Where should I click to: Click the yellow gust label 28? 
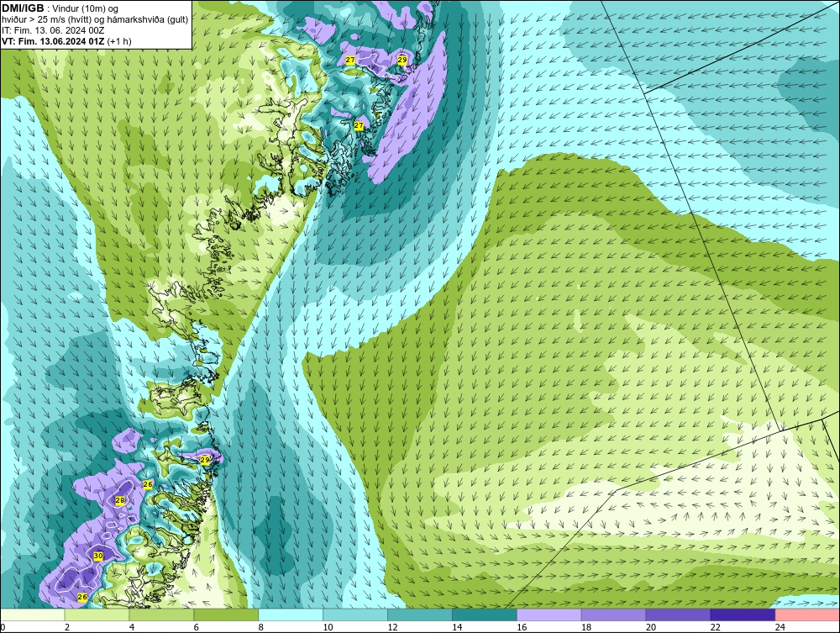tap(120, 500)
